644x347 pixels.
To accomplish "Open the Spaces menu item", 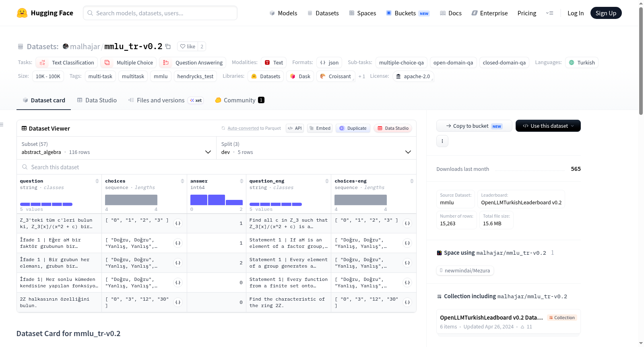I will pos(362,13).
